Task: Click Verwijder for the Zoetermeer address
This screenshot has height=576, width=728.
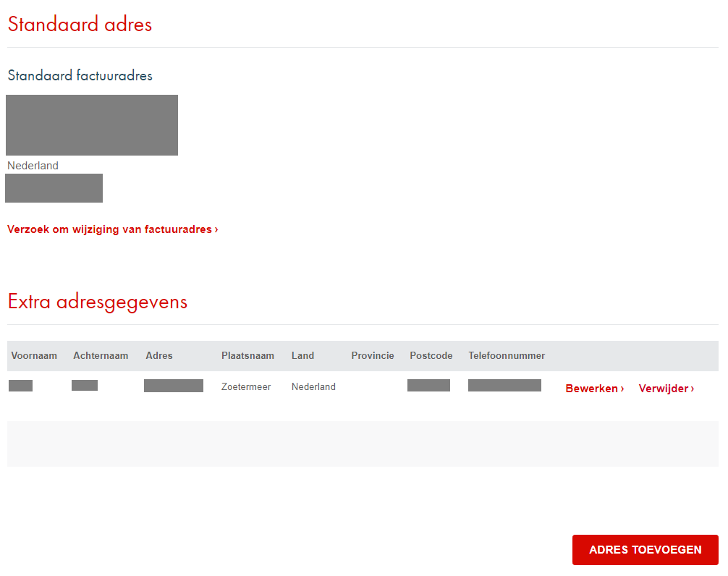Action: [666, 389]
